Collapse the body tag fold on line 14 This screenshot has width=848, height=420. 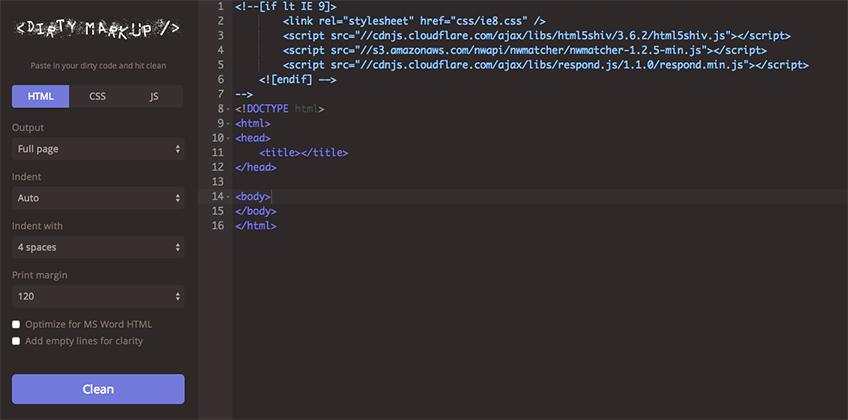(x=229, y=197)
